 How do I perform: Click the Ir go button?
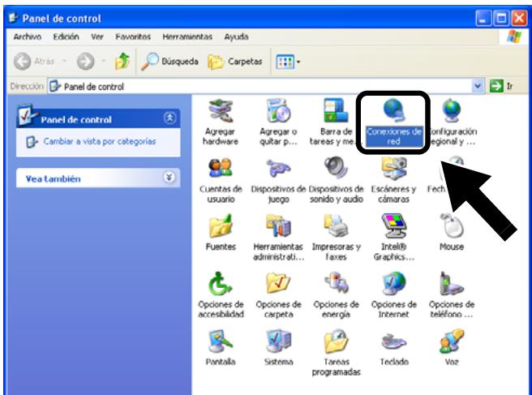pyautogui.click(x=501, y=86)
